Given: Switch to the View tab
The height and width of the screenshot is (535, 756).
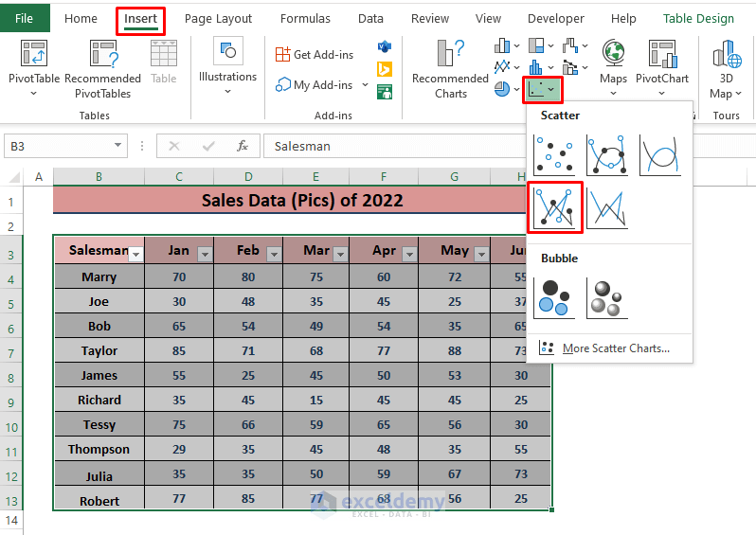Looking at the screenshot, I should [x=488, y=18].
